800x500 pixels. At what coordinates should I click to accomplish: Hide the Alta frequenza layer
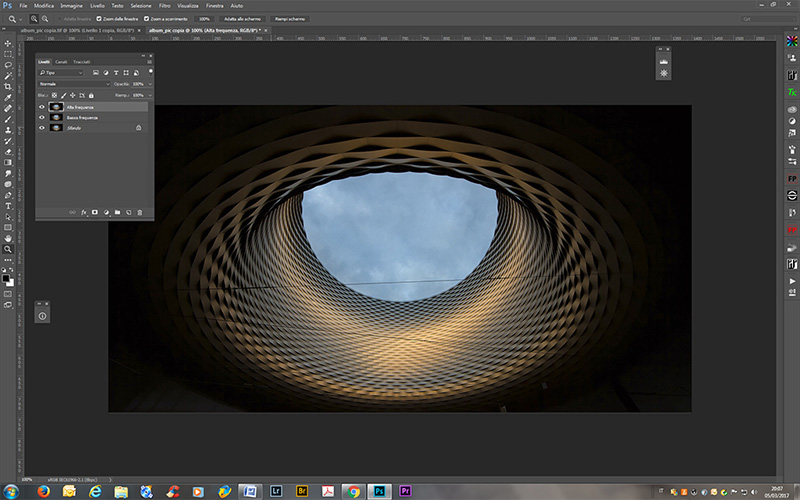click(42, 106)
